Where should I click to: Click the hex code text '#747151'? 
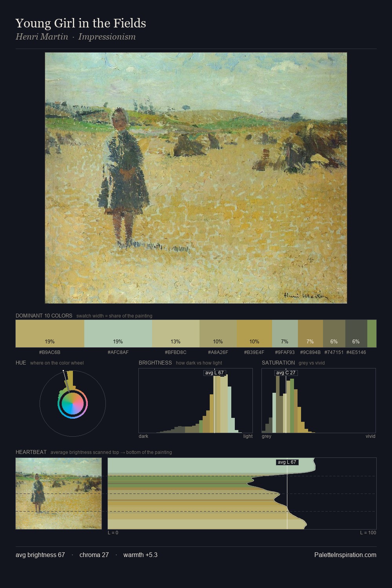pos(334,352)
